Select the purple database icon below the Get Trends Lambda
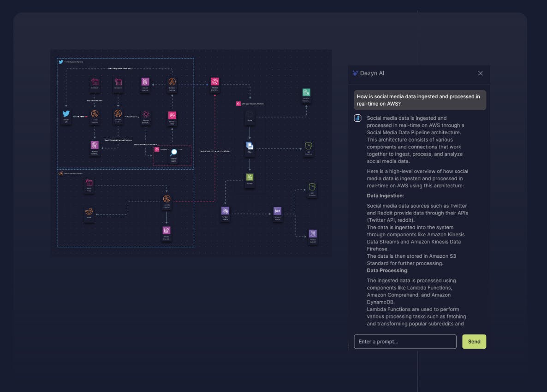This screenshot has height=392, width=547. pyautogui.click(x=95, y=145)
